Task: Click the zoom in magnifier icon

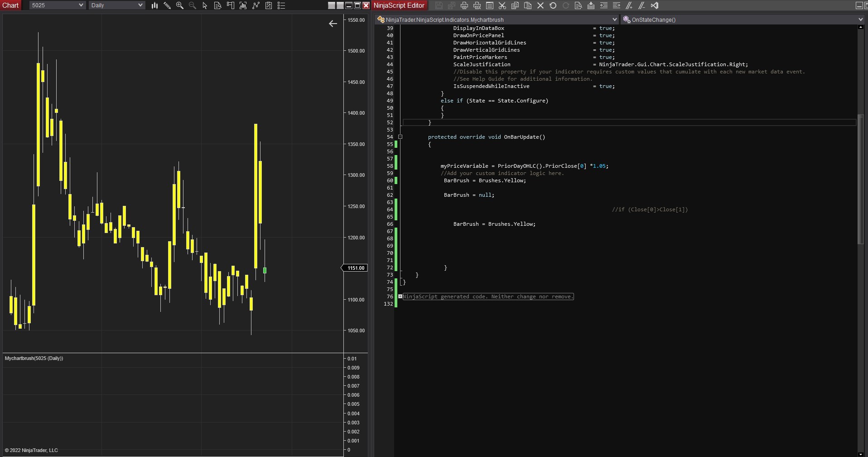Action: (180, 5)
